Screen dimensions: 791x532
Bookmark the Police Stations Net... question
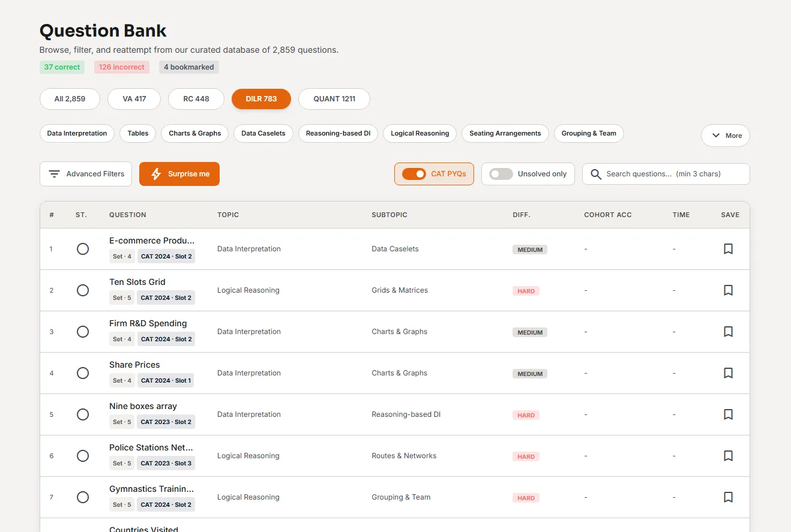(728, 456)
